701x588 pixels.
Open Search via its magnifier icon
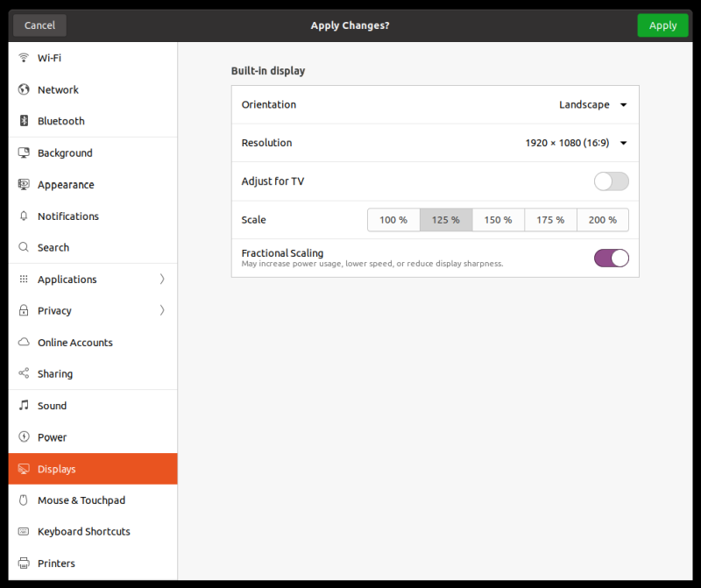(x=24, y=248)
